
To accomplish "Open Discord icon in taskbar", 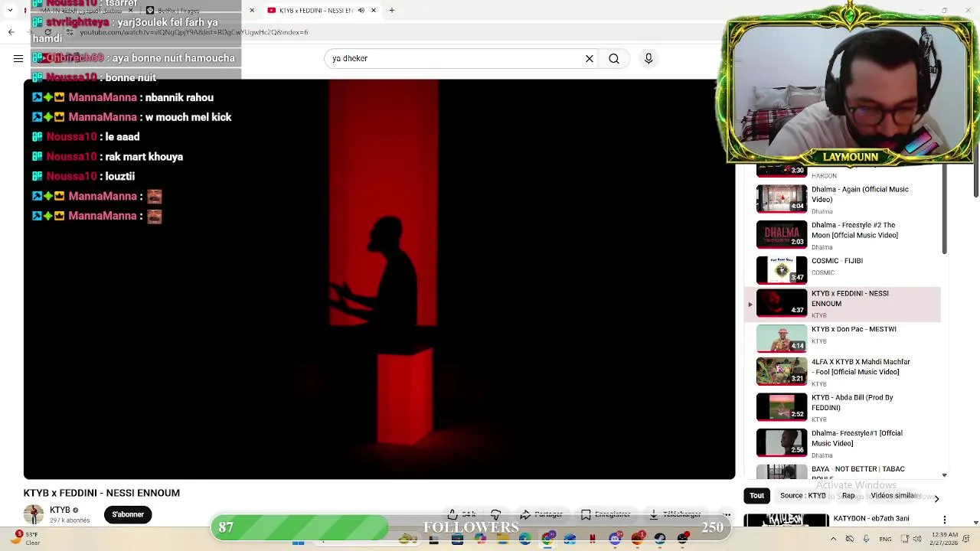I will 616,539.
